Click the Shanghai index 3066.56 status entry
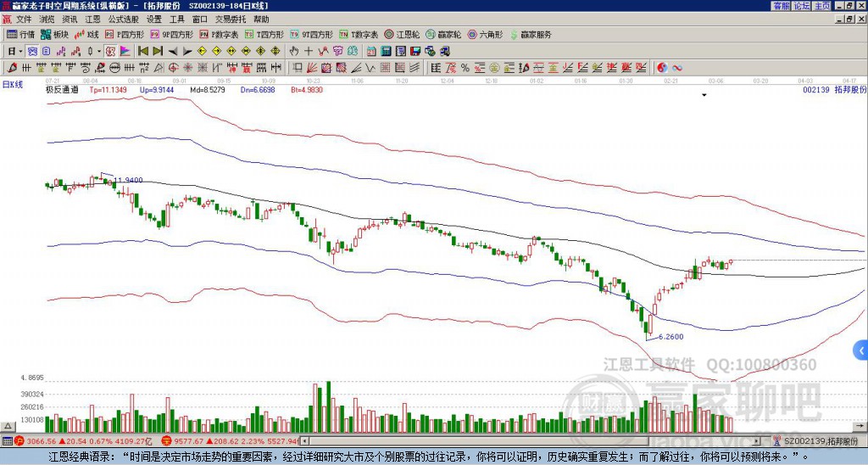This screenshot has width=868, height=465. click(83, 441)
